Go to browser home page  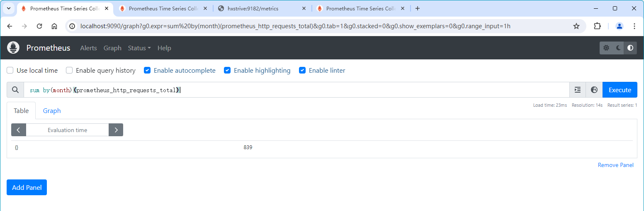click(x=54, y=26)
